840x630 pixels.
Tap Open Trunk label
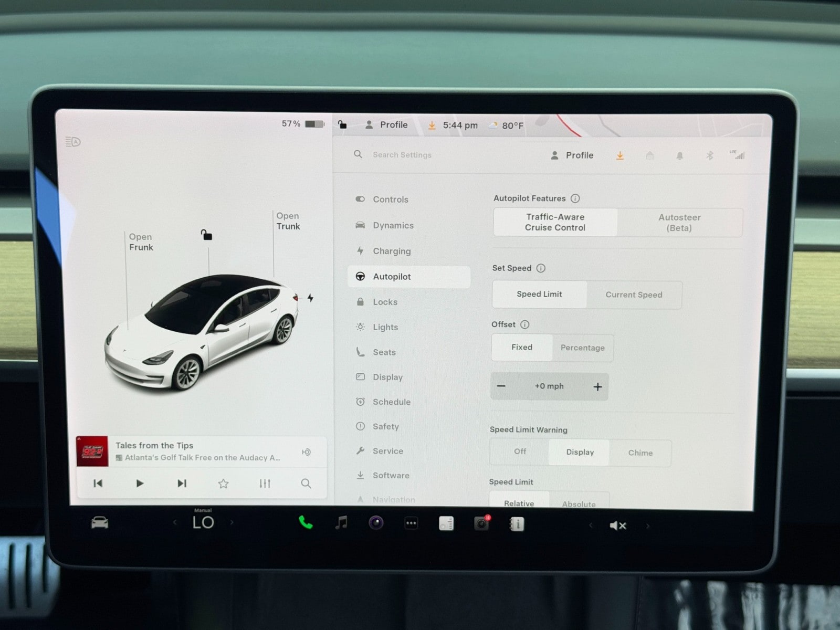click(x=288, y=221)
